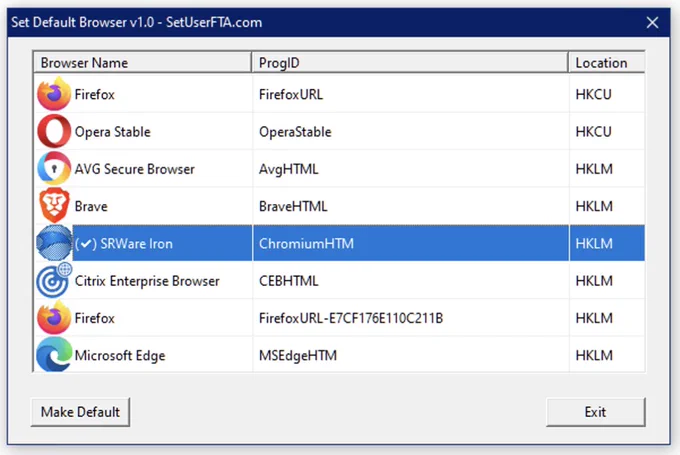
Task: Close the Set Default Browser window
Action: [x=652, y=23]
